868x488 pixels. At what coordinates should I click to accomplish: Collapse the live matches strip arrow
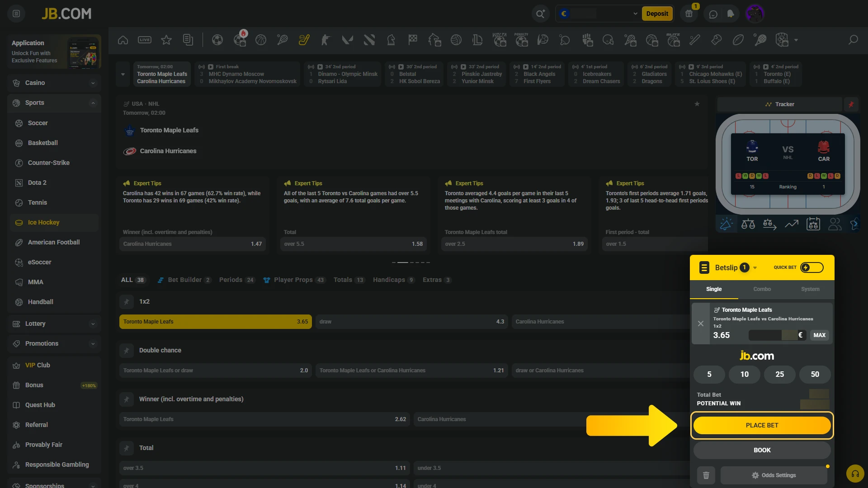(x=123, y=74)
